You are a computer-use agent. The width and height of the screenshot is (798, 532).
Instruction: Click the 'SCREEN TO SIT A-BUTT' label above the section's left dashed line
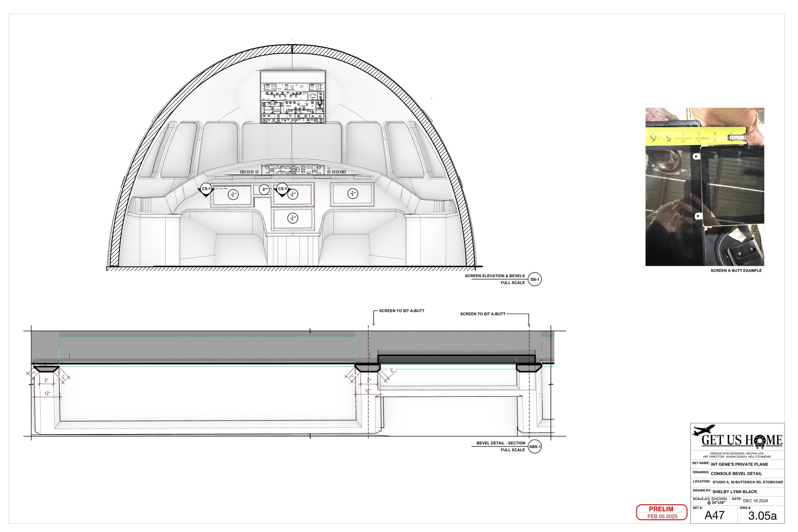click(402, 311)
